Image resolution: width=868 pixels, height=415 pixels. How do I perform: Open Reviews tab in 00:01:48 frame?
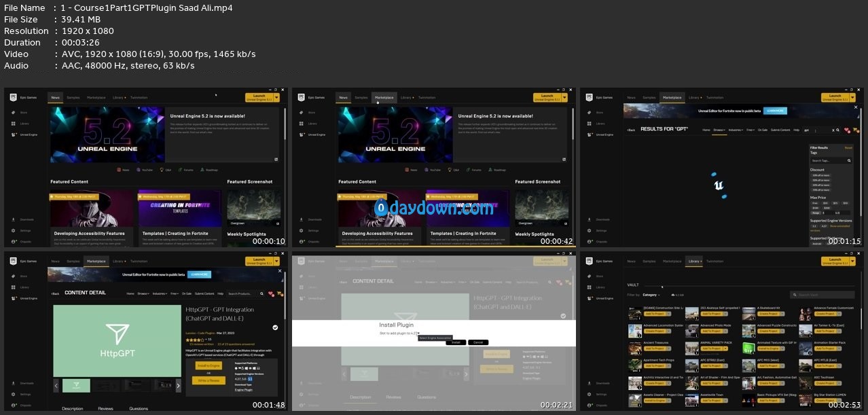pos(105,408)
